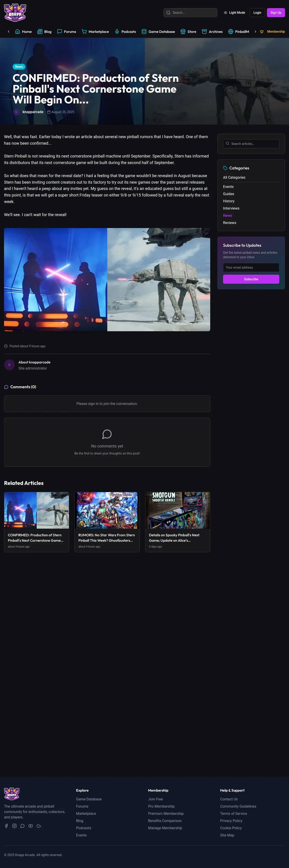
Task: Open the PinballM globe icon
Action: coord(231,32)
